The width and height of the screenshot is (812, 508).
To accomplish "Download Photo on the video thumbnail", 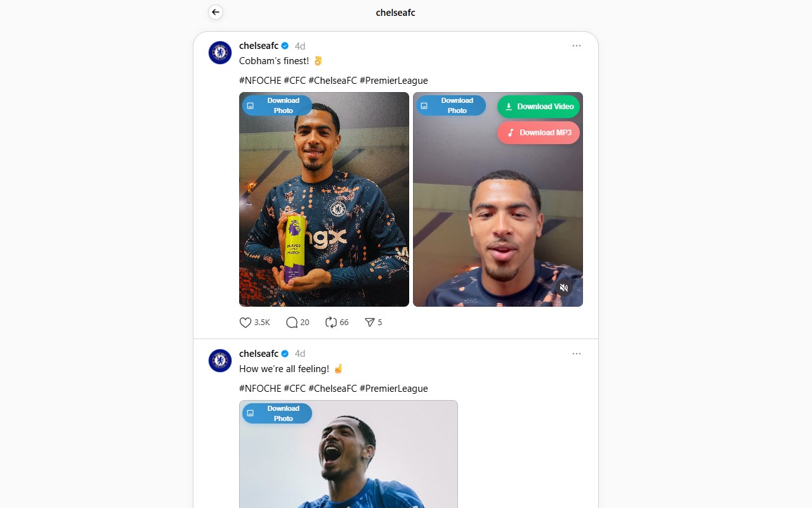I will pyautogui.click(x=451, y=105).
